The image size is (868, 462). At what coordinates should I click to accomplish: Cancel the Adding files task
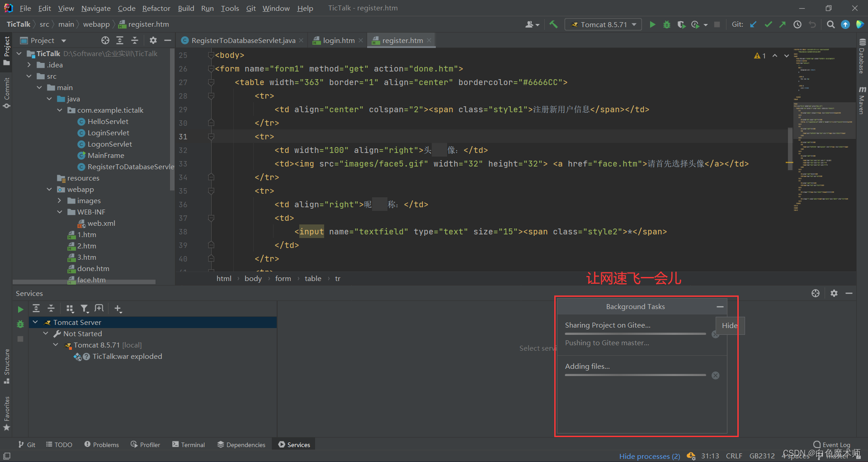pos(715,375)
